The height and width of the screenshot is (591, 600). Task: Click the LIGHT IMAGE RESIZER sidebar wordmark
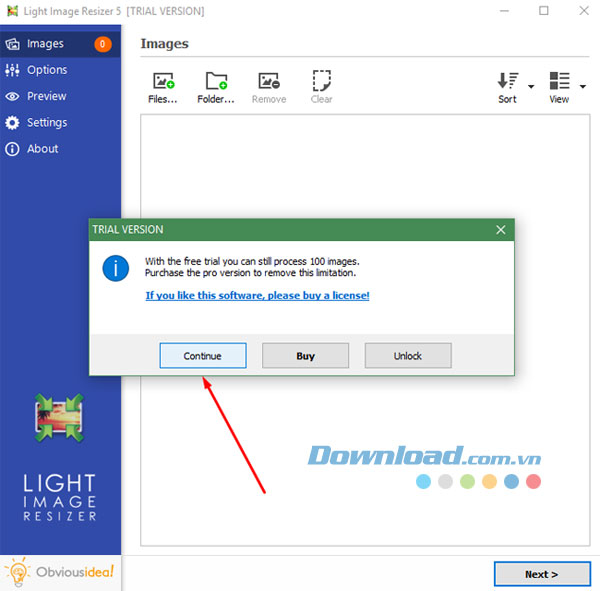point(60,498)
